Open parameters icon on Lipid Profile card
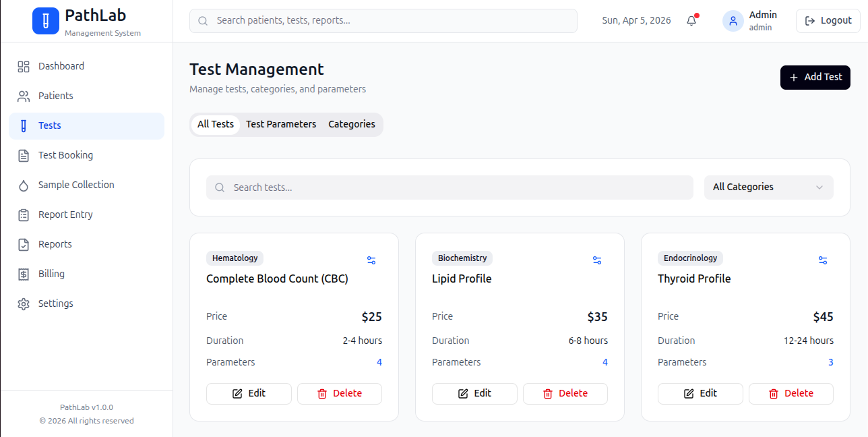Image resolution: width=868 pixels, height=437 pixels. [597, 260]
